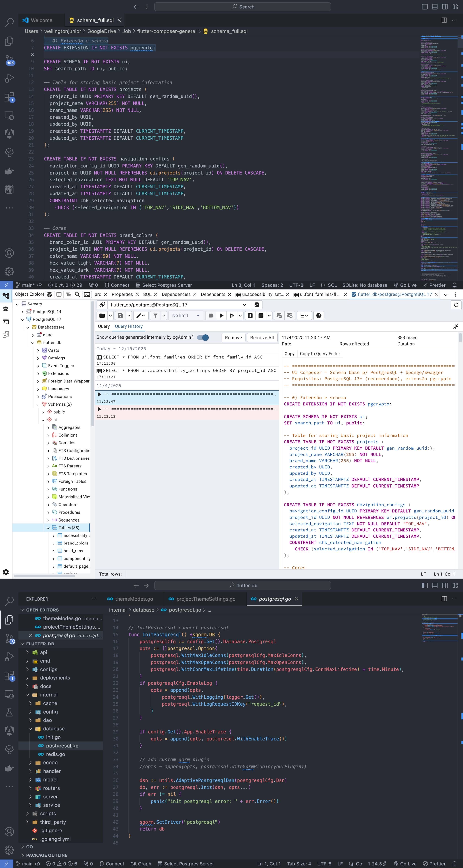Open Testing flask icon in bottom VS Code
Viewport: 463px width, 868px height.
pyautogui.click(x=9, y=712)
